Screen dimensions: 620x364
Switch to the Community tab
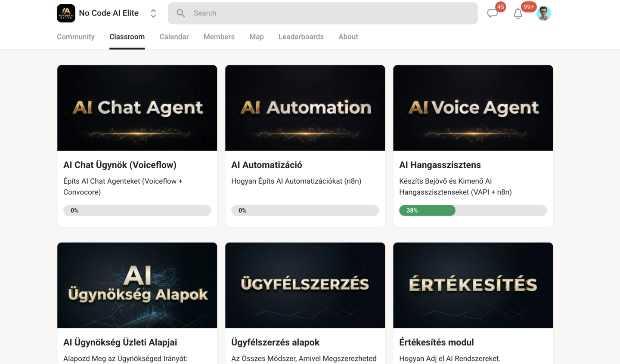point(76,37)
